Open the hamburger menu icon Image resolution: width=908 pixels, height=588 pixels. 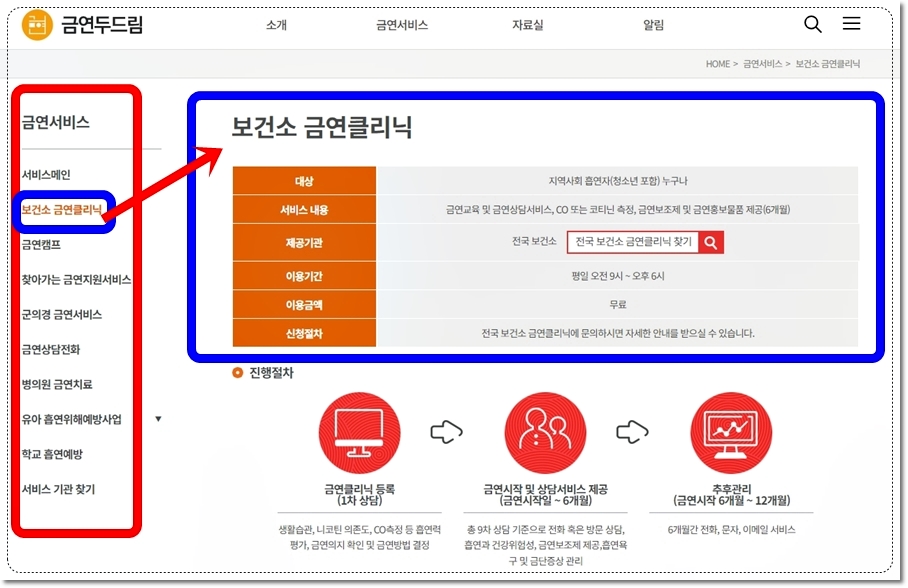851,22
